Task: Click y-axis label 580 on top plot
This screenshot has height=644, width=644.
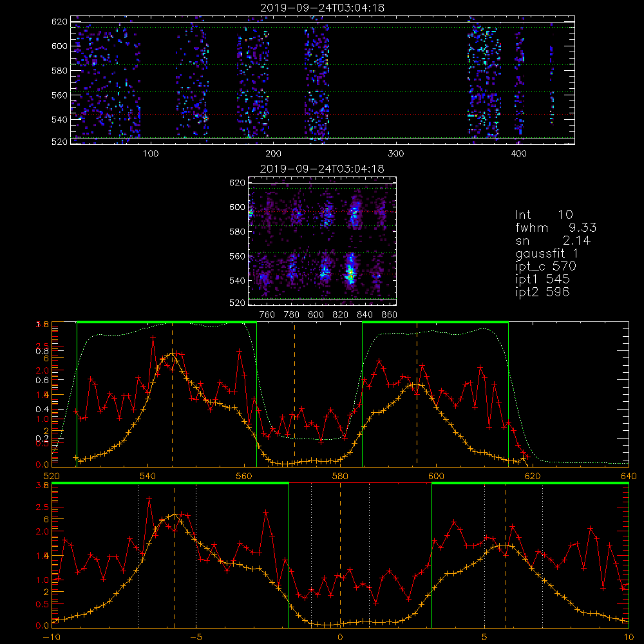Action: tap(59, 70)
